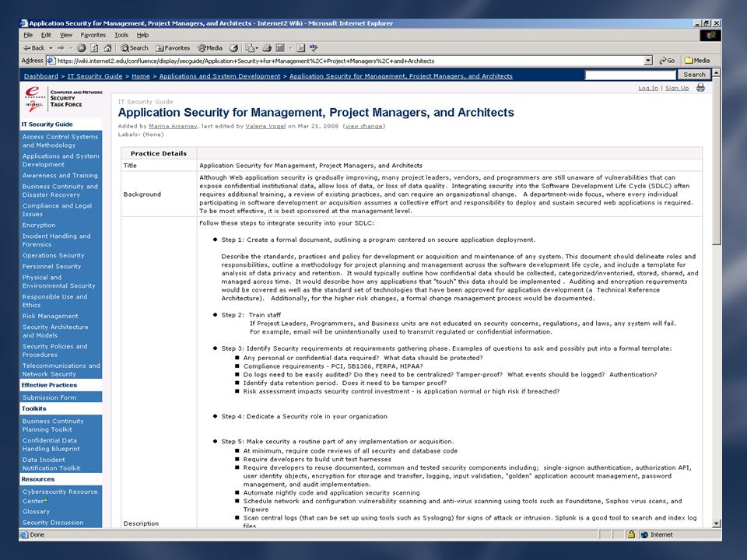
Task: Open the Edit menu
Action: point(46,35)
